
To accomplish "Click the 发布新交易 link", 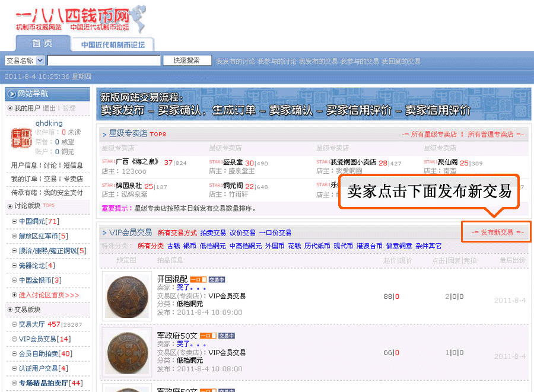I will [x=497, y=232].
